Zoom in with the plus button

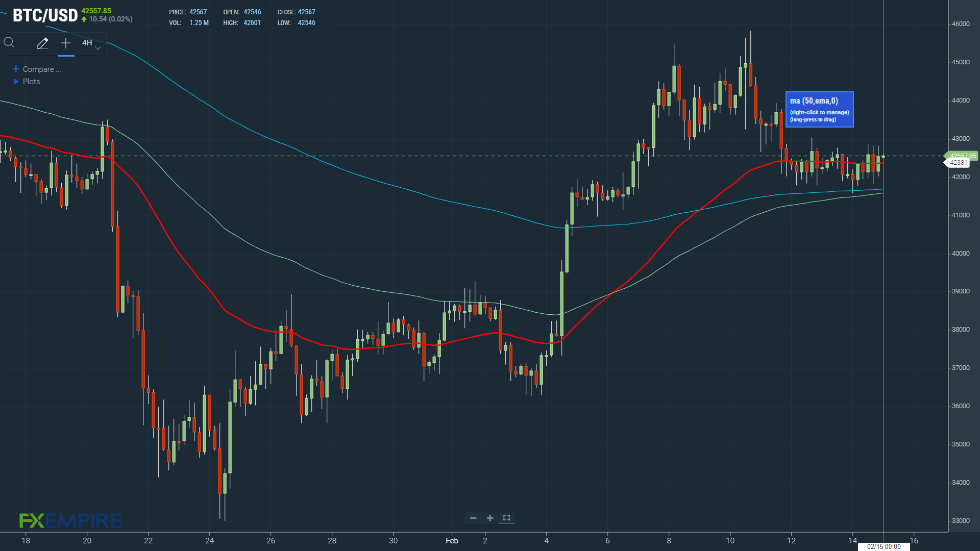click(x=490, y=518)
